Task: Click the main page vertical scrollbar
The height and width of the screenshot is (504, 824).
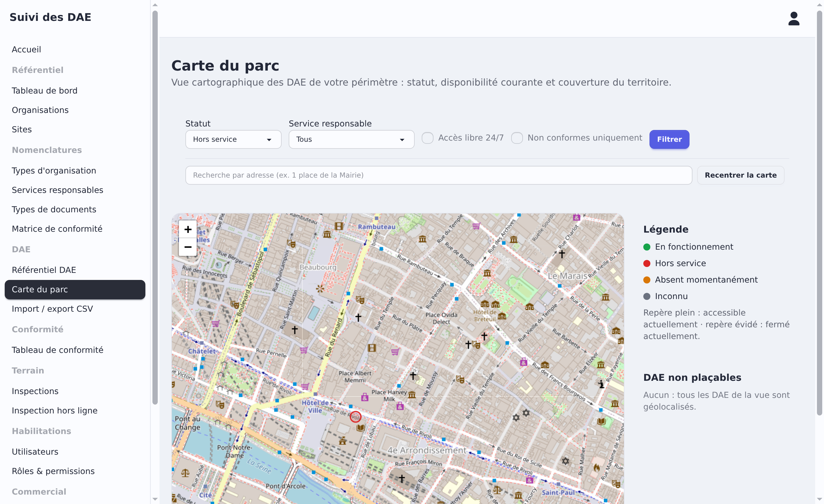Action: 819,213
